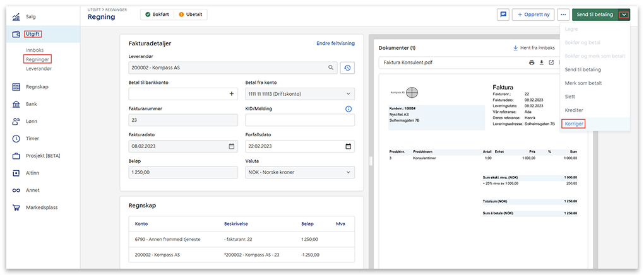Toggle the Send til betaling dropdown arrow
644x275 pixels.
coord(624,15)
